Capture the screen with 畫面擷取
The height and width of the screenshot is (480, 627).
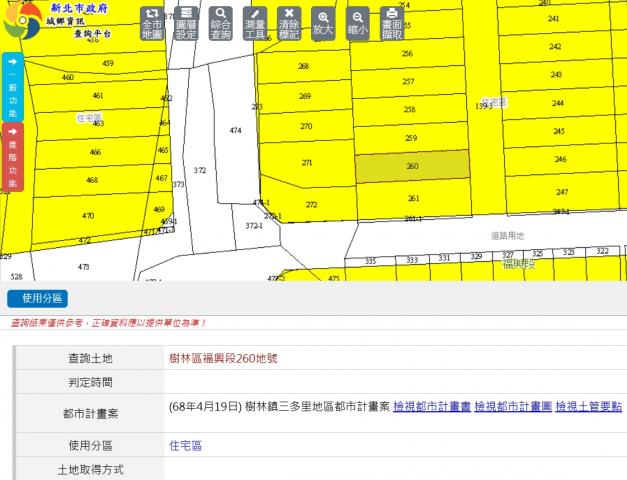(392, 24)
